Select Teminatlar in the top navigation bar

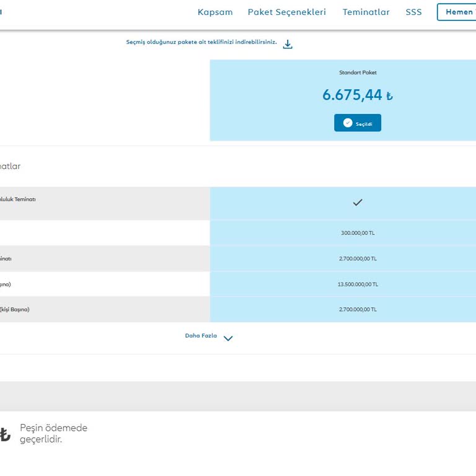366,12
